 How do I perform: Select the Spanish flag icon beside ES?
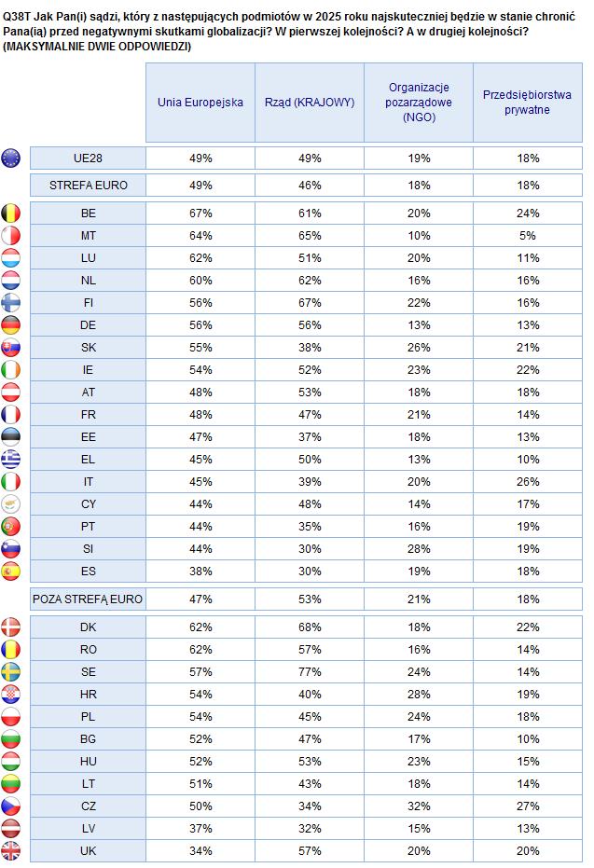(x=10, y=572)
